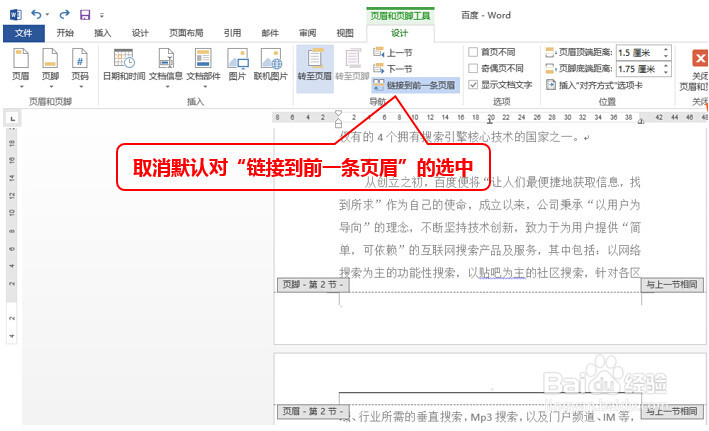Switch to the 页面布局 tab

(x=186, y=33)
